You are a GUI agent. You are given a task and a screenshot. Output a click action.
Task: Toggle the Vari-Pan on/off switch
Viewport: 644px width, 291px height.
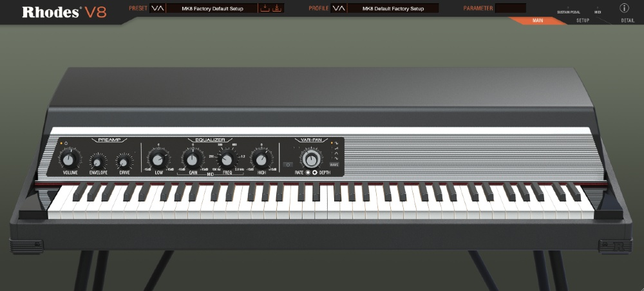tap(288, 165)
